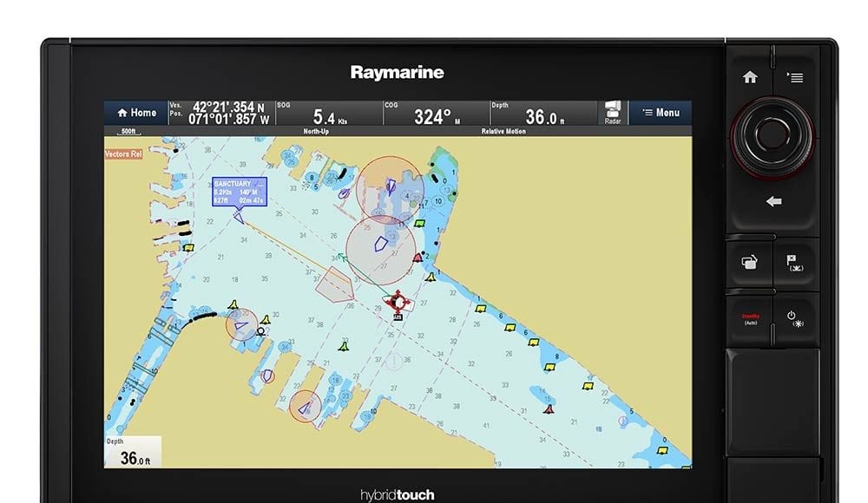This screenshot has width=868, height=503.
Task: Select the SANCTUARY AIS triangle target
Action: 239,218
